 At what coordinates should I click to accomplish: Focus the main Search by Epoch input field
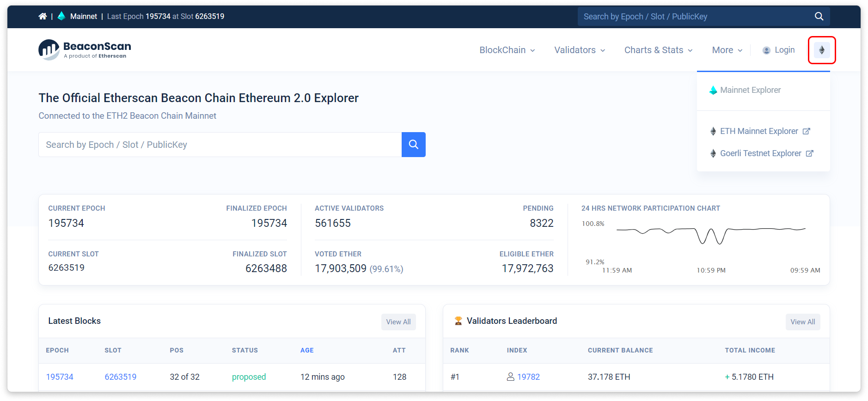point(220,145)
